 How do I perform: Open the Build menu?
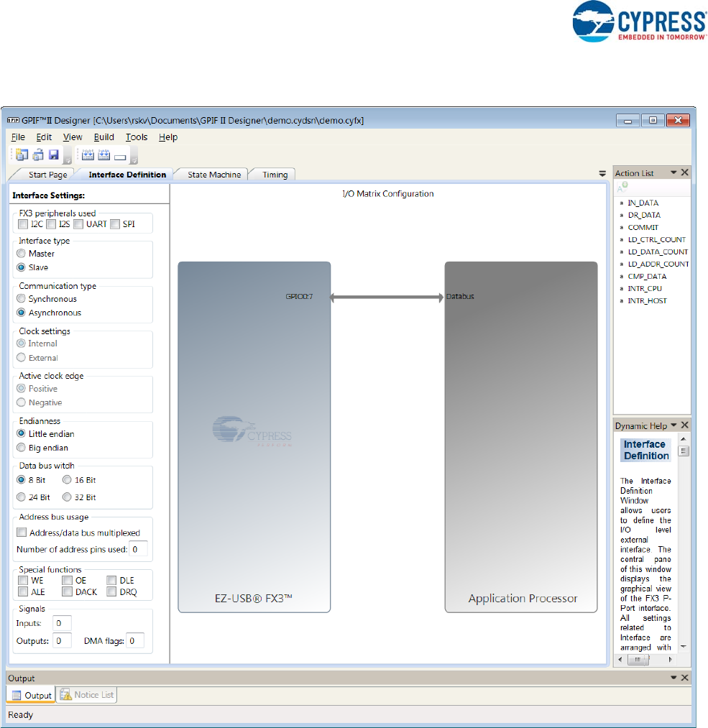point(104,137)
